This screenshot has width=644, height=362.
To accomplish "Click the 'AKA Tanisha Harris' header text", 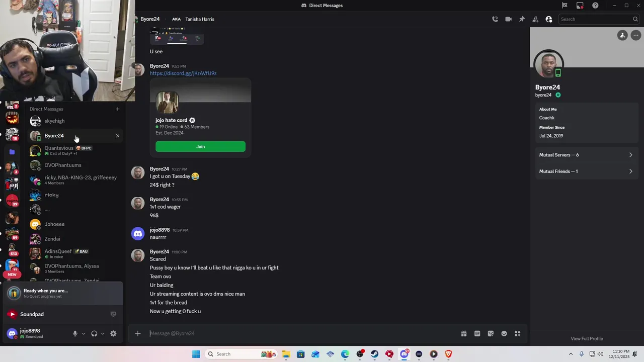I will pyautogui.click(x=193, y=19).
